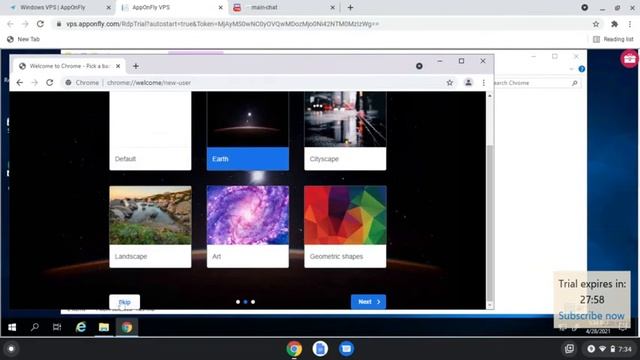Select the Geometric shapes background
Image resolution: width=640 pixels, height=360 pixels.
pyautogui.click(x=345, y=227)
